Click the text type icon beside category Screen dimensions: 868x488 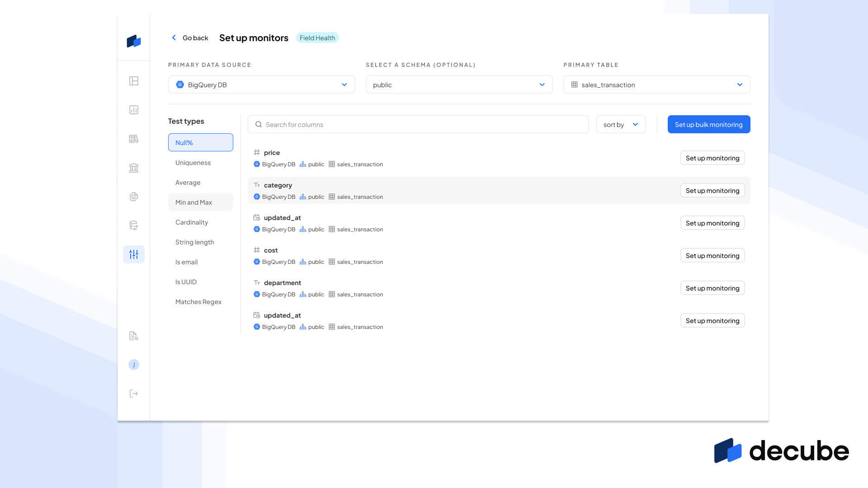click(257, 185)
